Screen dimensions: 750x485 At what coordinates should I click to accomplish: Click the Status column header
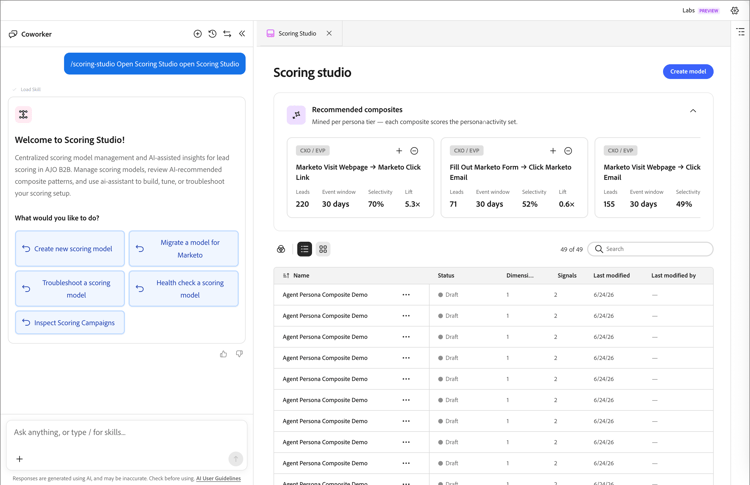tap(446, 276)
